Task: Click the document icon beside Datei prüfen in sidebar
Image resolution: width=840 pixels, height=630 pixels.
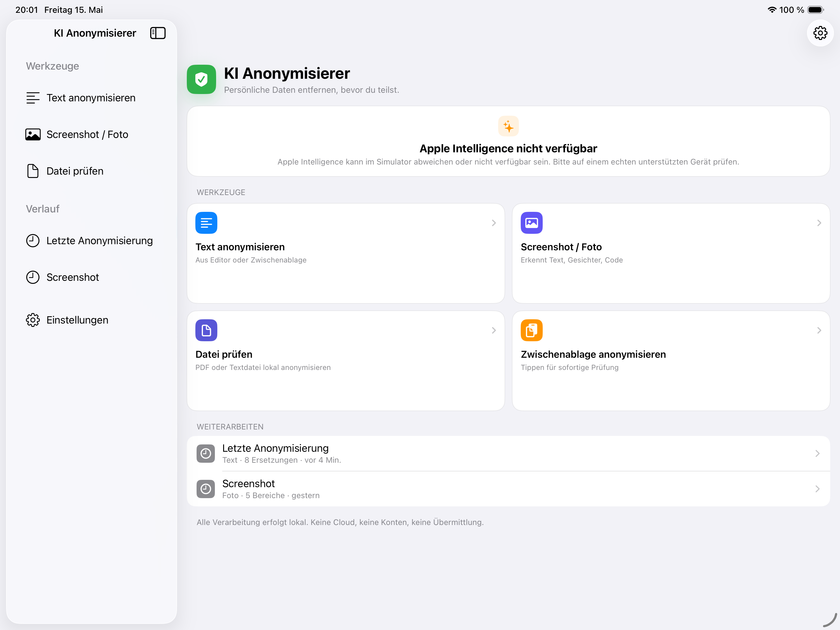Action: click(x=33, y=171)
